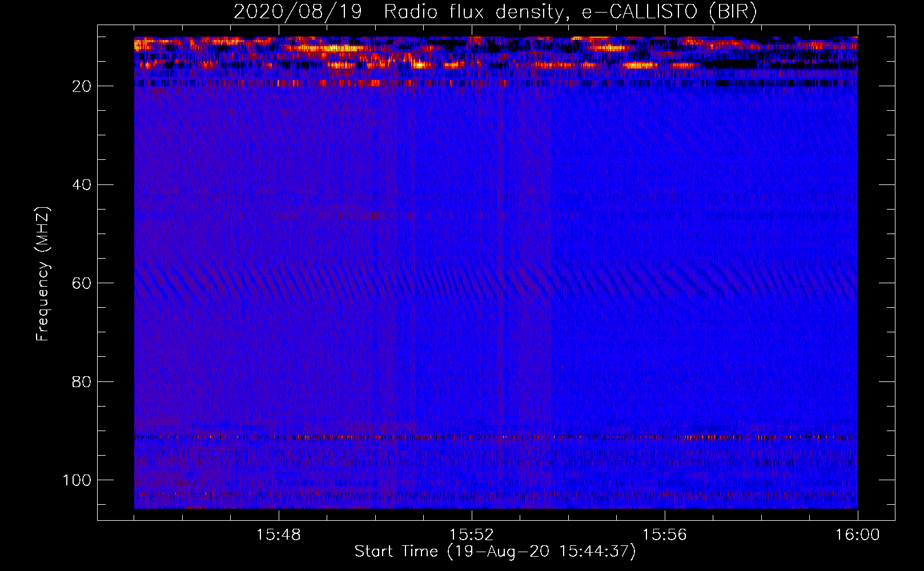This screenshot has width=924, height=571.
Task: Click the plot title '2020/08/19 Radio flux density, e-CALLISTO (BIR)'
Action: 495,12
